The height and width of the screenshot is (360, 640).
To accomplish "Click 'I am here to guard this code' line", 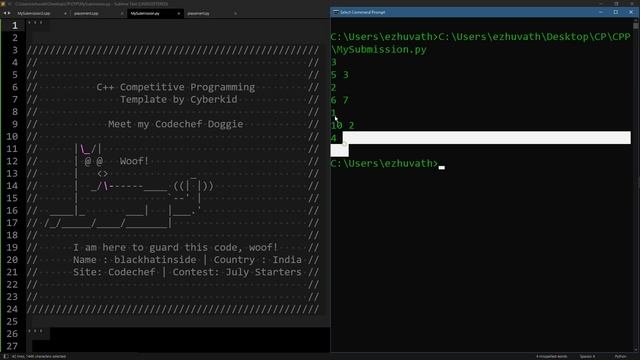I will (x=175, y=247).
